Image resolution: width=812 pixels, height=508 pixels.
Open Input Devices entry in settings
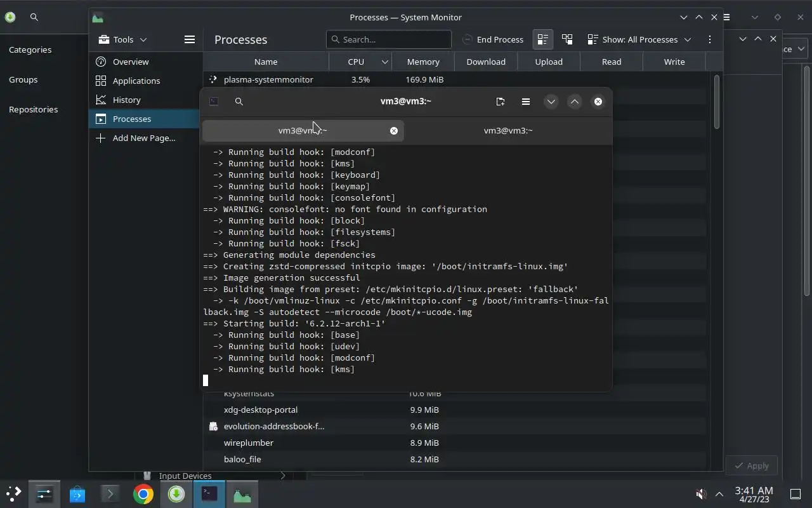click(214, 476)
